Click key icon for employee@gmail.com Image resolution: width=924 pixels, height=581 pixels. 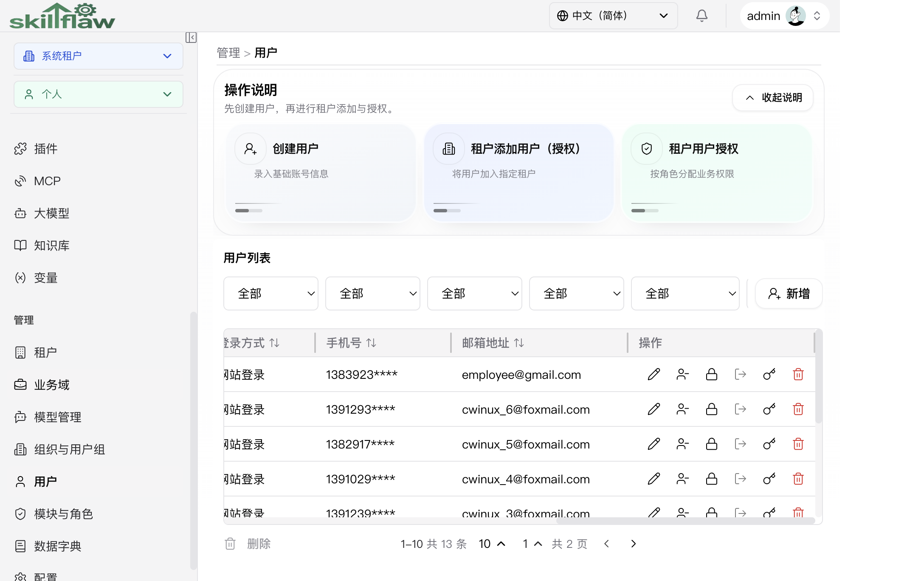coord(769,375)
